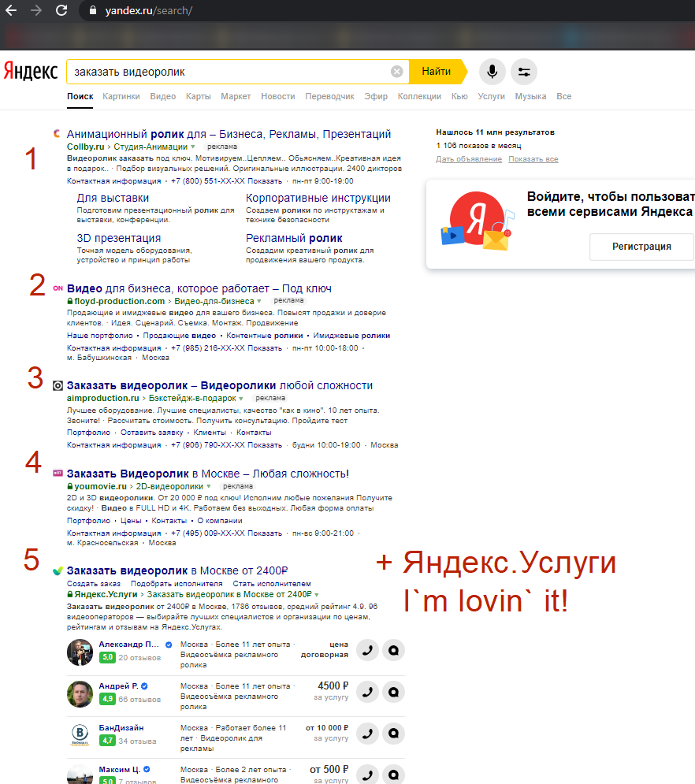
Task: Switch to the Картинки tab
Action: coord(121,96)
